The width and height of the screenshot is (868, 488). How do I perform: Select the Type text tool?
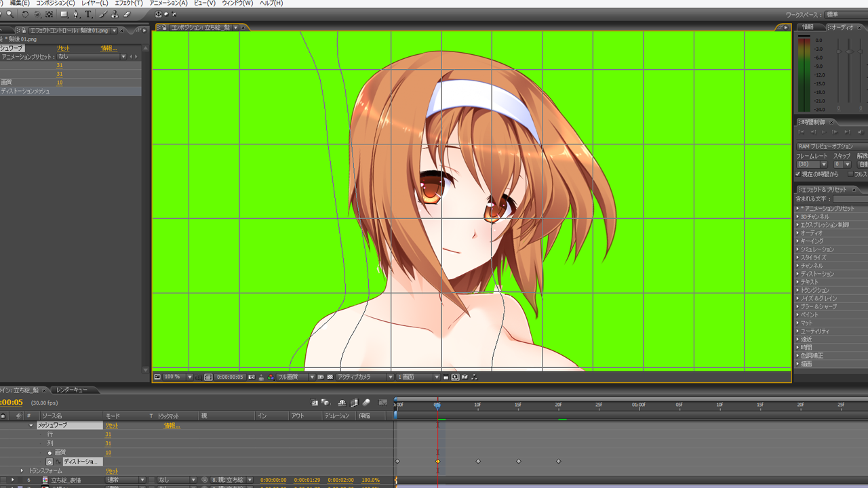click(x=88, y=14)
